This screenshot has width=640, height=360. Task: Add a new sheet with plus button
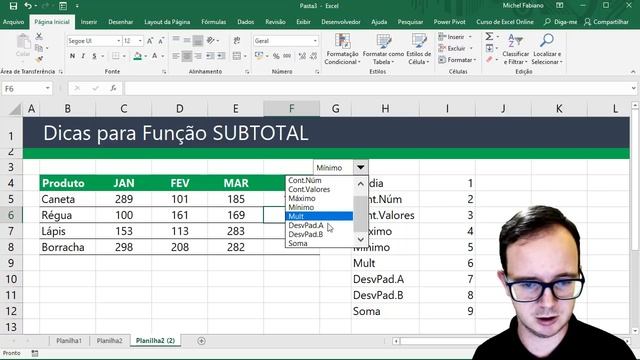point(201,341)
